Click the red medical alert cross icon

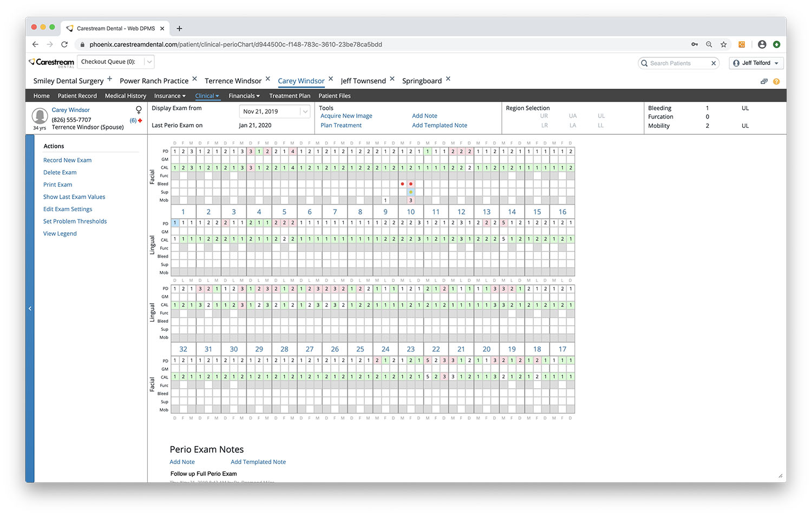(x=140, y=120)
